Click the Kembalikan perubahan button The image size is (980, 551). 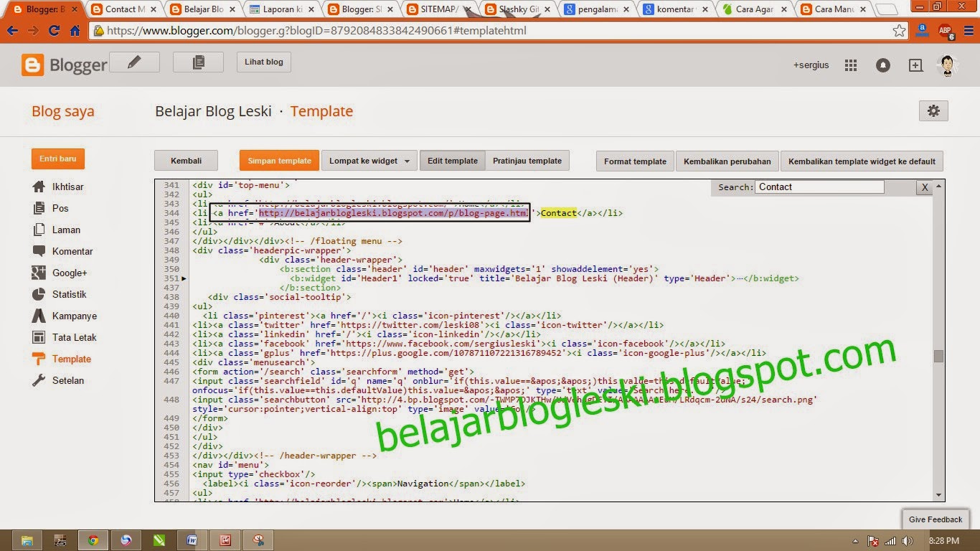coord(727,161)
